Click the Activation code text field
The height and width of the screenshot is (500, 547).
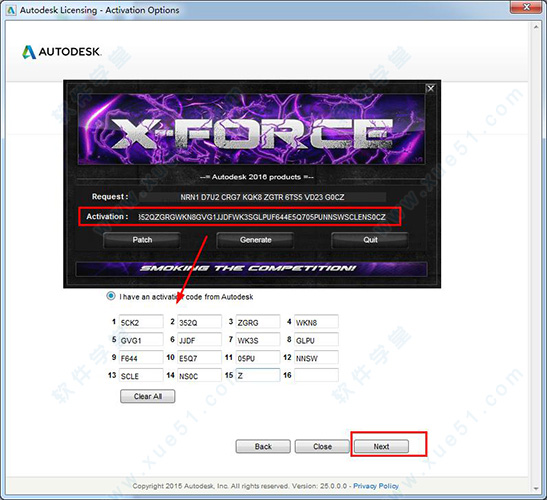(x=262, y=217)
